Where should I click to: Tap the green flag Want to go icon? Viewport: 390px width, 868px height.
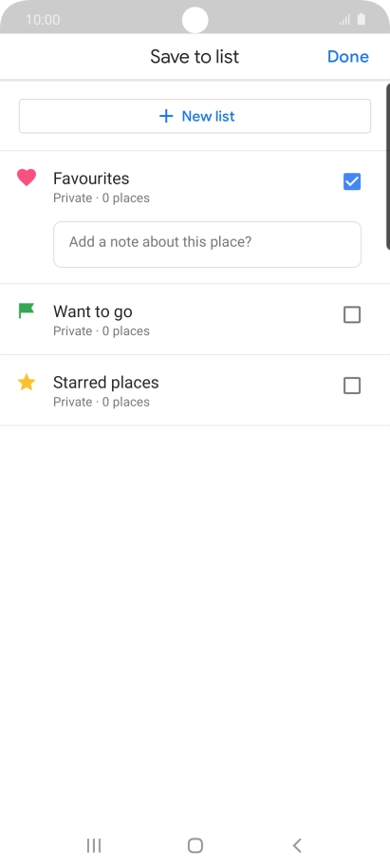[x=27, y=311]
